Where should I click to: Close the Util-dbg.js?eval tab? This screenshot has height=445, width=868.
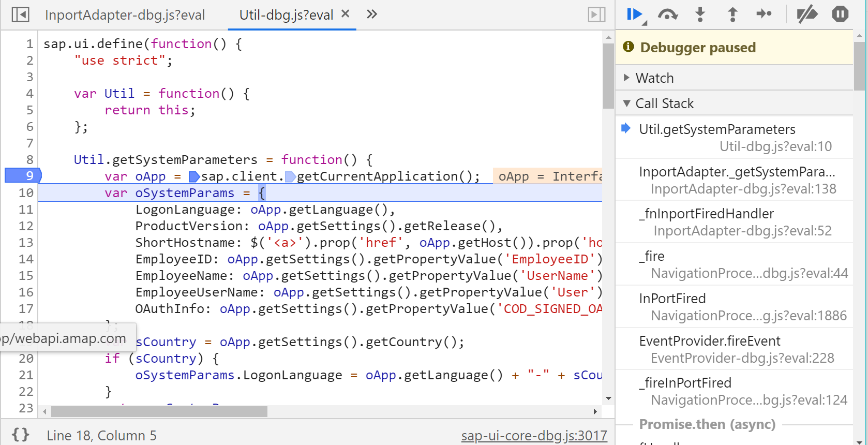click(x=346, y=14)
